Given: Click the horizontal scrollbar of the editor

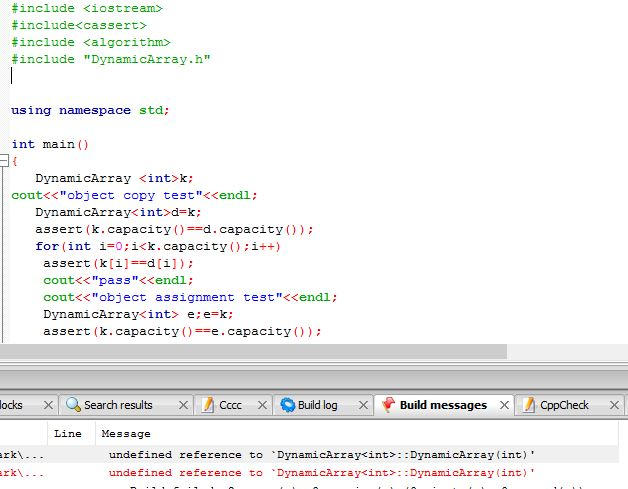Looking at the screenshot, I should tap(253, 351).
